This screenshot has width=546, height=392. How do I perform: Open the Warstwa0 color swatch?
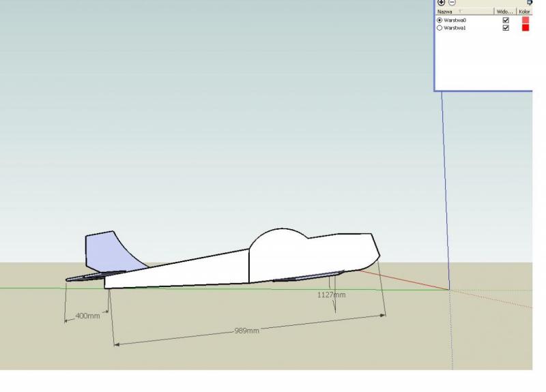526,20
